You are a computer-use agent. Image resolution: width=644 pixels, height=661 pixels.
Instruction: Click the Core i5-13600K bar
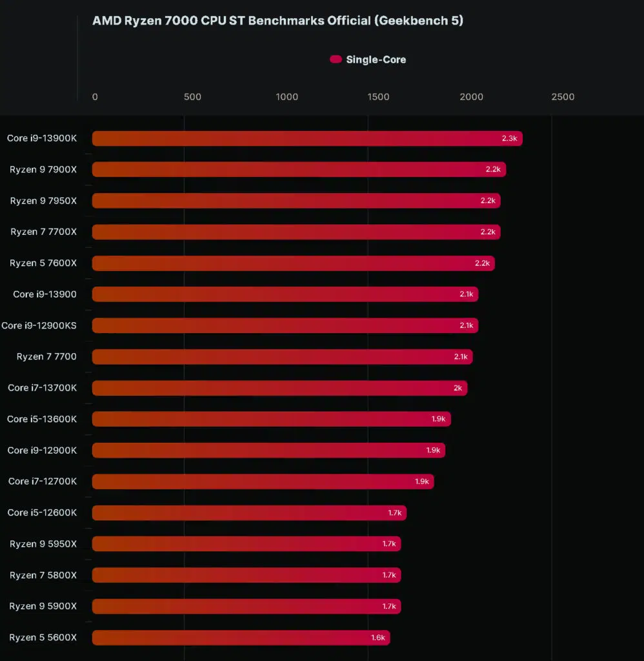[272, 419]
